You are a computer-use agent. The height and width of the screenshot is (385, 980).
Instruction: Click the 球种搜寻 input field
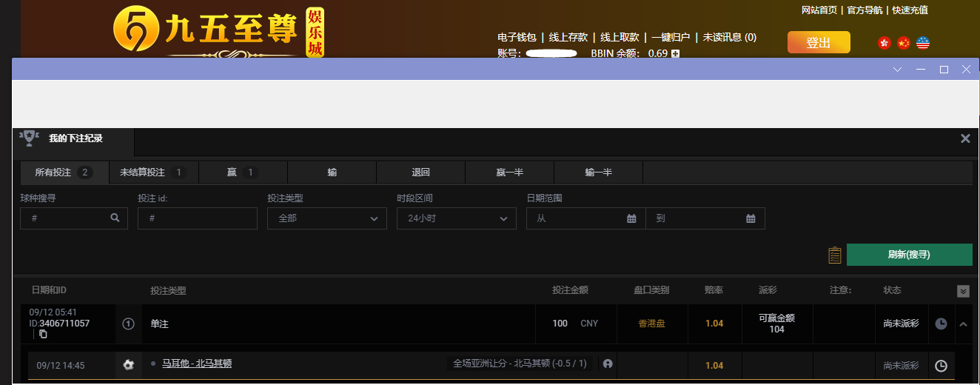coord(74,218)
